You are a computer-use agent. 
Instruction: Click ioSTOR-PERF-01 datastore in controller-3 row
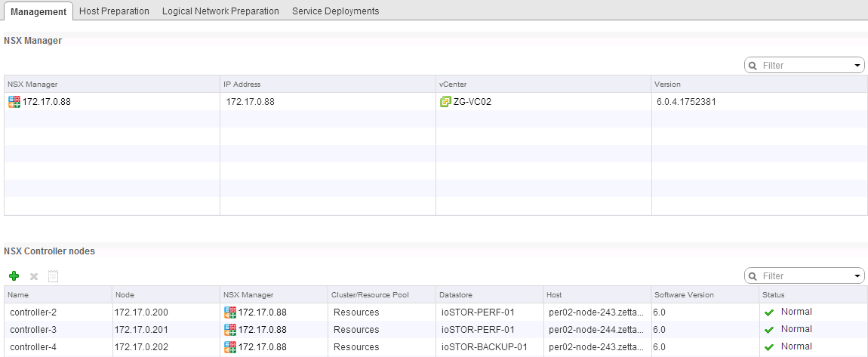pos(478,330)
